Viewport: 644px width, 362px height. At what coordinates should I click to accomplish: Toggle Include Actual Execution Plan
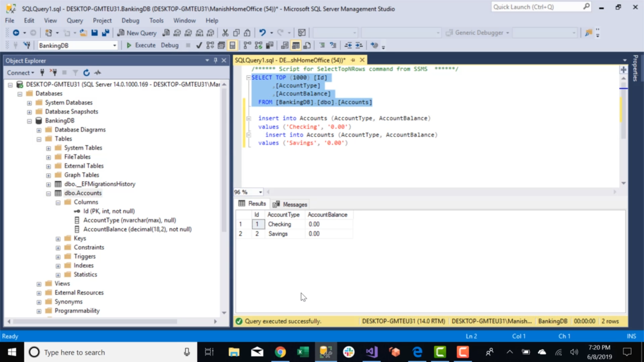pyautogui.click(x=247, y=46)
